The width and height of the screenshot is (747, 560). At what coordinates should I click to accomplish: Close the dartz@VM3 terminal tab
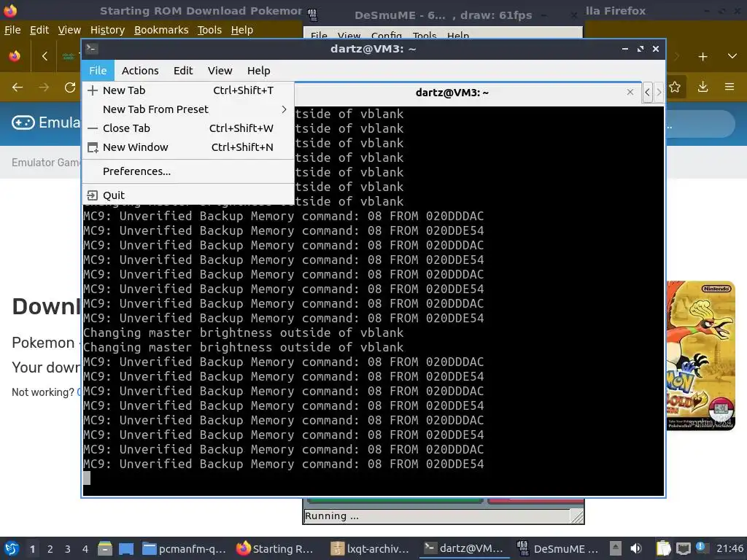[630, 92]
